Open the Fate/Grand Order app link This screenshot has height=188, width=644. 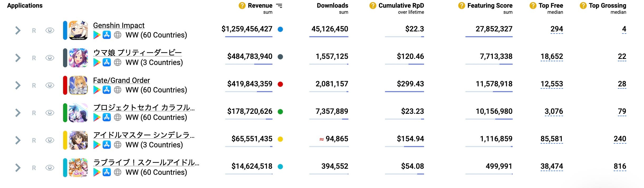point(121,80)
